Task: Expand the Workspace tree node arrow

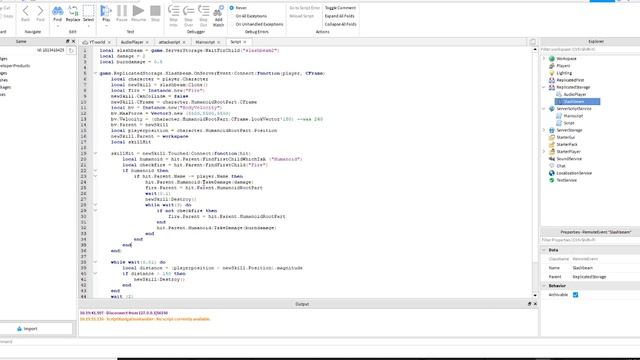Action: tap(544, 59)
